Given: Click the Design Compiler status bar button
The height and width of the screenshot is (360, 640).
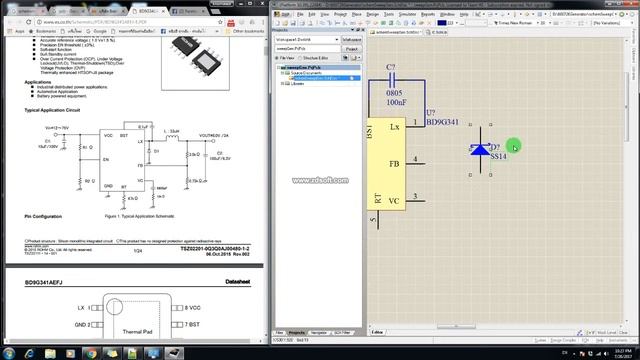Looking at the screenshot, I should [x=563, y=340].
